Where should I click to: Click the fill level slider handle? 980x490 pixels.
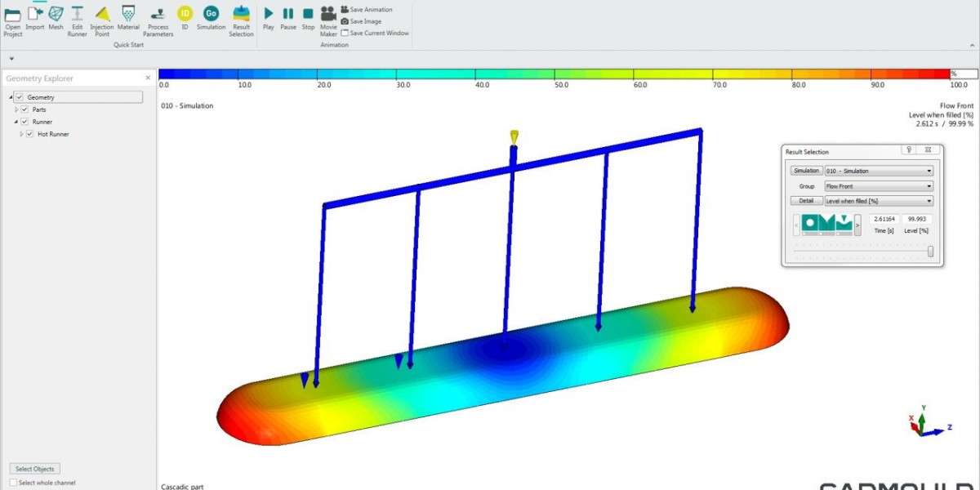coord(930,252)
